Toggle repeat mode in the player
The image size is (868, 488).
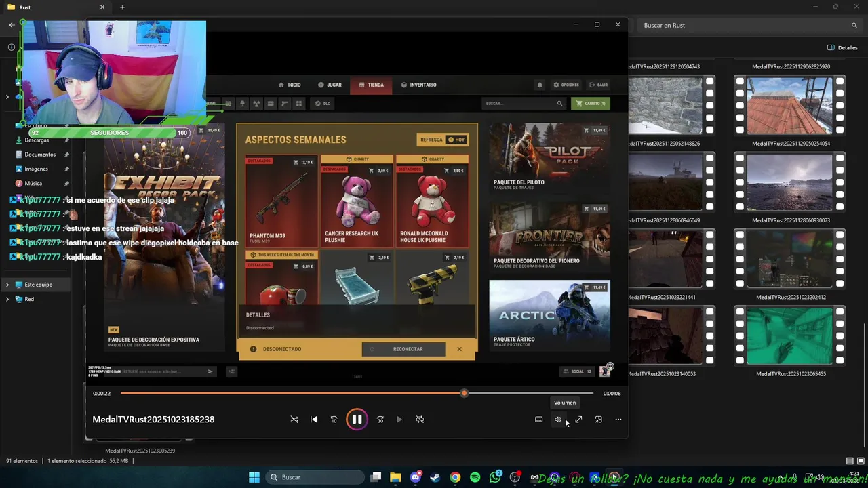pyautogui.click(x=420, y=420)
